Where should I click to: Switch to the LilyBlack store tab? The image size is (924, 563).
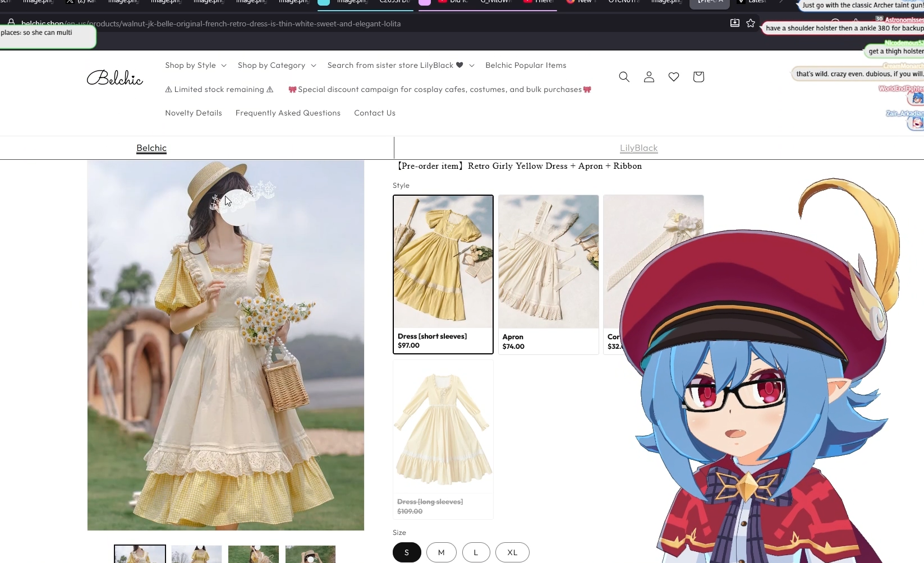tap(639, 148)
